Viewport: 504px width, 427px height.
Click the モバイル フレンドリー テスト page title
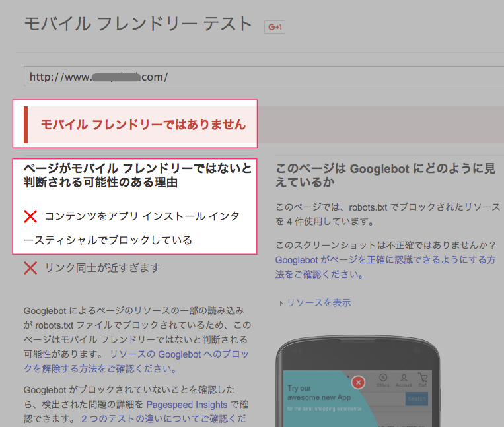tap(138, 24)
